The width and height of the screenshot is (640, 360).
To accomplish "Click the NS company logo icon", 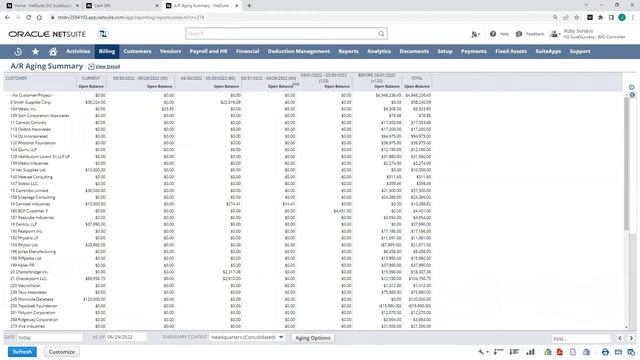I will 103,34.
